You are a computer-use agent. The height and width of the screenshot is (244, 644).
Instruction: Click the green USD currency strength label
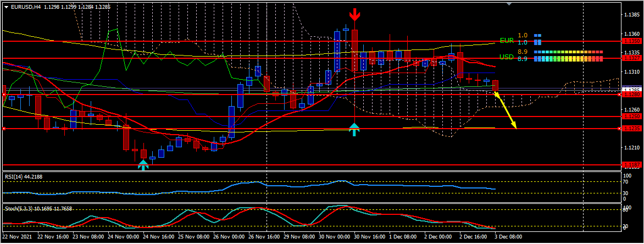[507, 57]
